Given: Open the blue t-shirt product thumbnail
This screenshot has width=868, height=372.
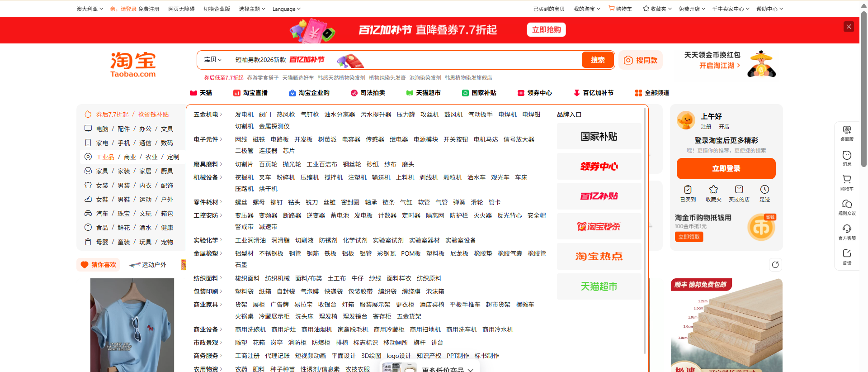Looking at the screenshot, I should point(132,324).
